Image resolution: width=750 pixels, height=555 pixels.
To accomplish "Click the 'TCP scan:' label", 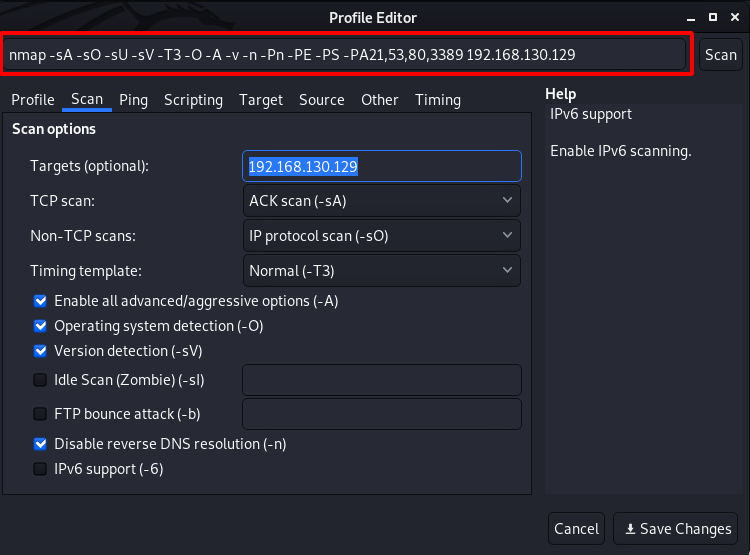I will pyautogui.click(x=62, y=201).
